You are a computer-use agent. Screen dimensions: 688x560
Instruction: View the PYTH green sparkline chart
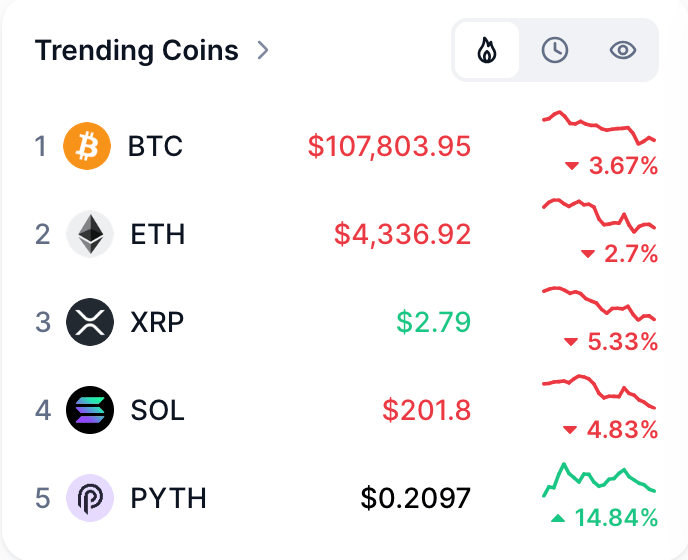(x=599, y=479)
